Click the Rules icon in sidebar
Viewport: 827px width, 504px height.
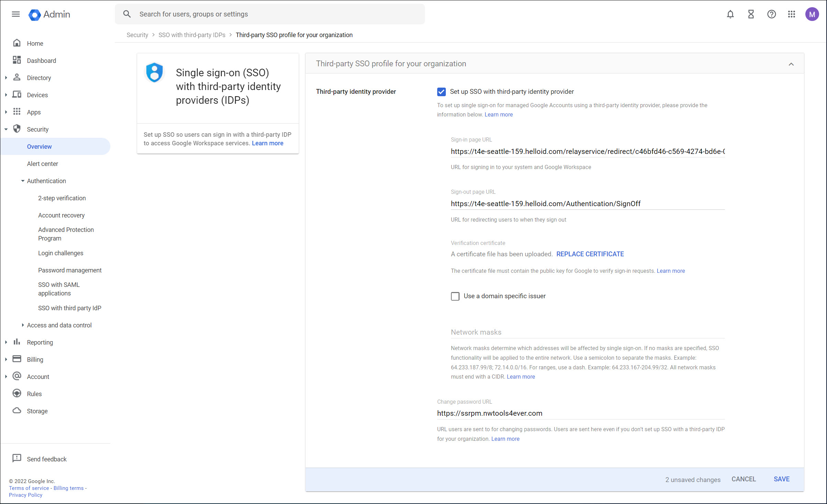pyautogui.click(x=17, y=393)
